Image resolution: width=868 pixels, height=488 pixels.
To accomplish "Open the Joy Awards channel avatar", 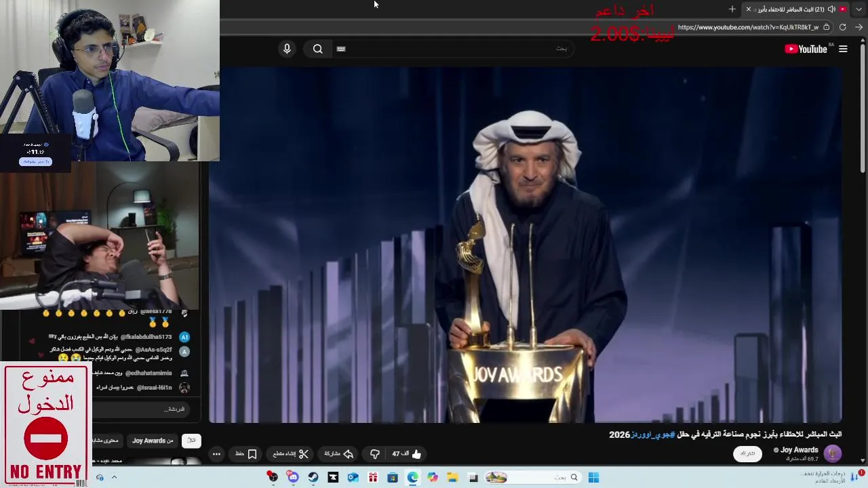I will [x=833, y=453].
